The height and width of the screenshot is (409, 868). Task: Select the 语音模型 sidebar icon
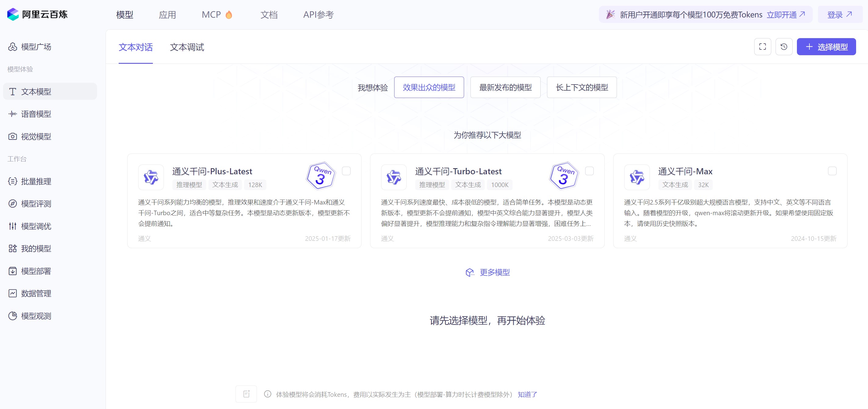(x=35, y=114)
